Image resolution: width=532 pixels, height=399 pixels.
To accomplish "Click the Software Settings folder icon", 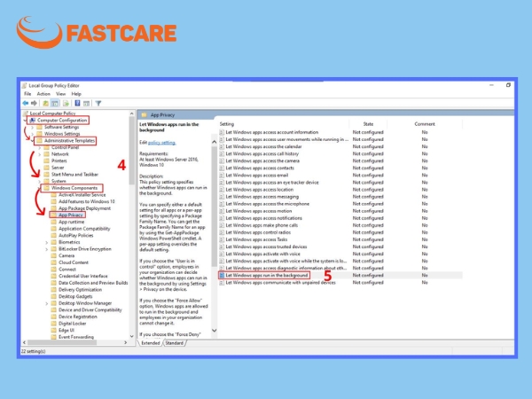I will (x=39, y=127).
